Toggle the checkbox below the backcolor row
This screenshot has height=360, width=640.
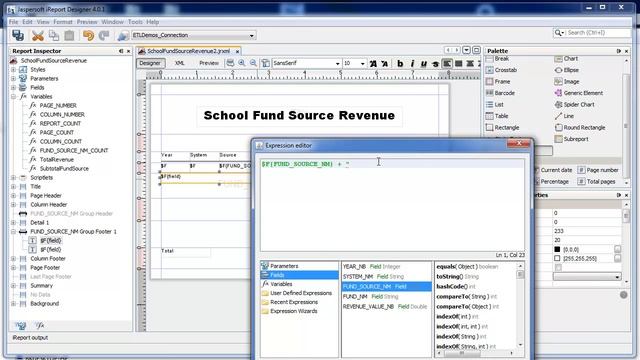pyautogui.click(x=558, y=268)
